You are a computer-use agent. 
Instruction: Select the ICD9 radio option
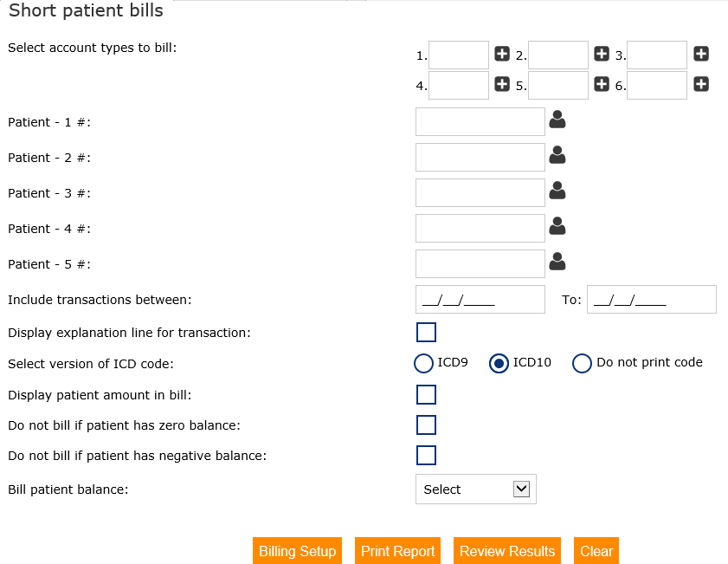[424, 363]
